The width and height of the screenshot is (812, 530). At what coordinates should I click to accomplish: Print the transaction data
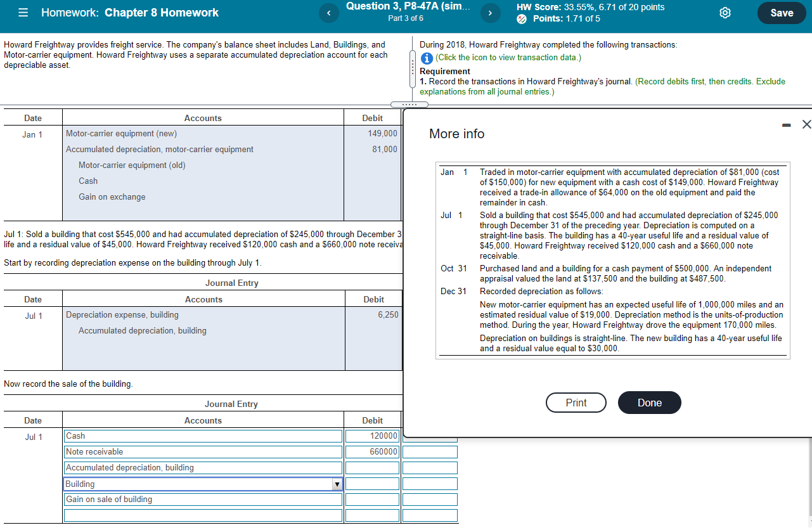pyautogui.click(x=576, y=403)
